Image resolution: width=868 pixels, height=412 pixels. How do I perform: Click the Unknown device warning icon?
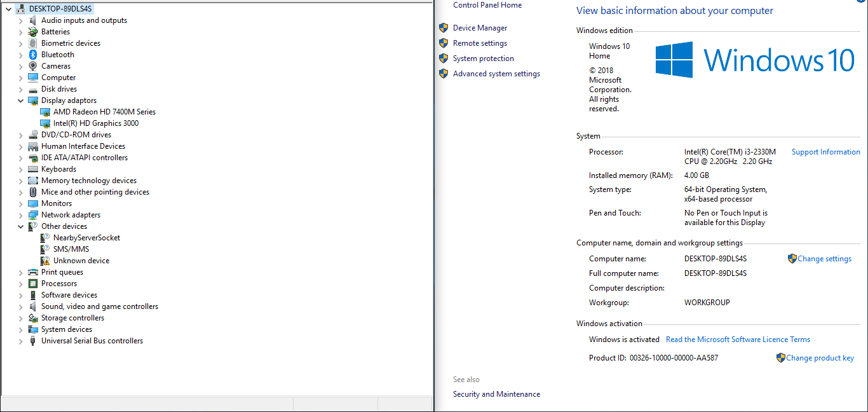[45, 261]
